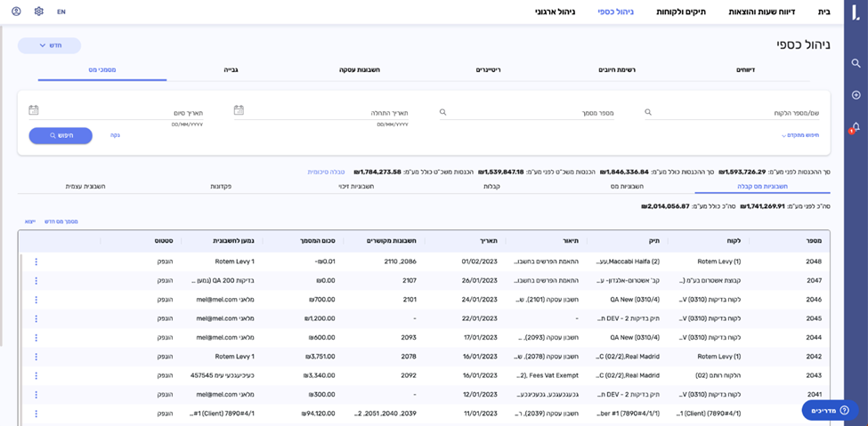Click the search magnifier in right sidebar
The image size is (868, 426).
coord(856,63)
